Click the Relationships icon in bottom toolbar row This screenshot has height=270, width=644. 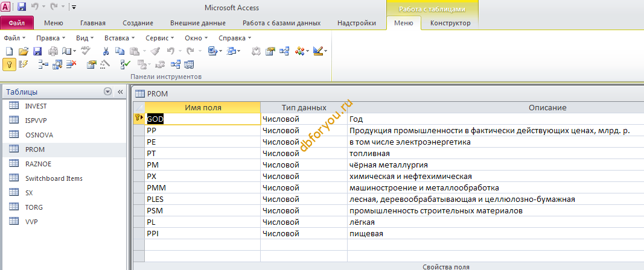175,64
